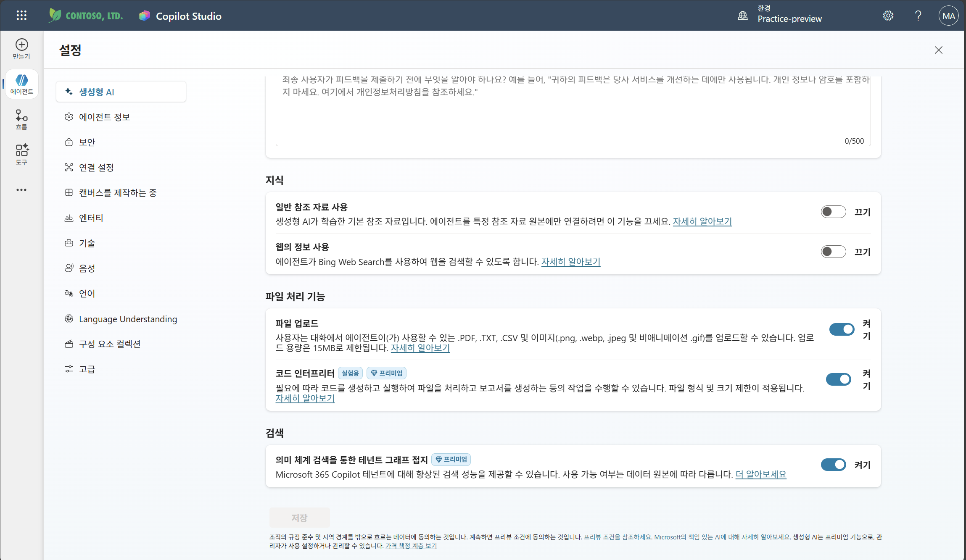Viewport: 966px width, 560px height.
Task: Open the app launcher waffle icon
Action: pos(21,16)
